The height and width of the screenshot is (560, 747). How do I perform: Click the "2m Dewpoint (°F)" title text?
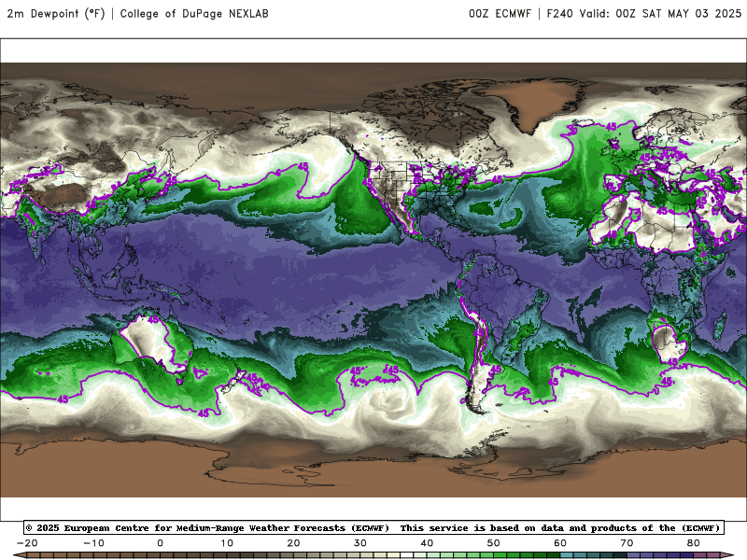point(56,13)
